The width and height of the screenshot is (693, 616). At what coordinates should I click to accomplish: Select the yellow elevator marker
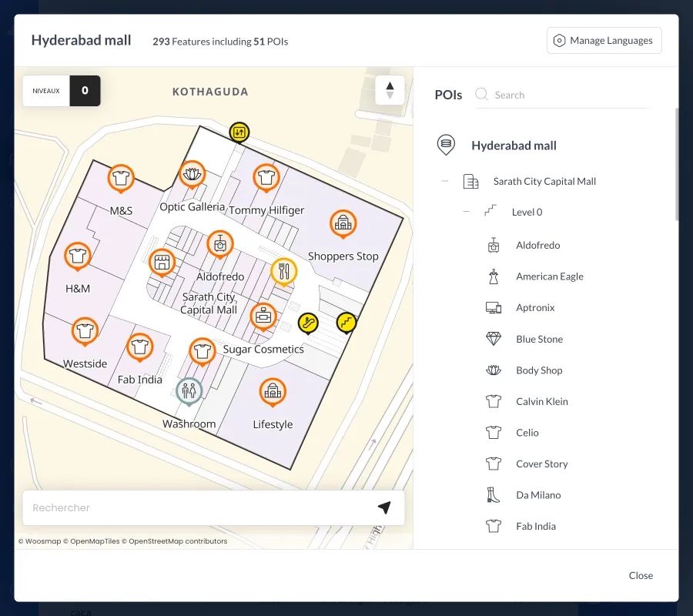(239, 132)
